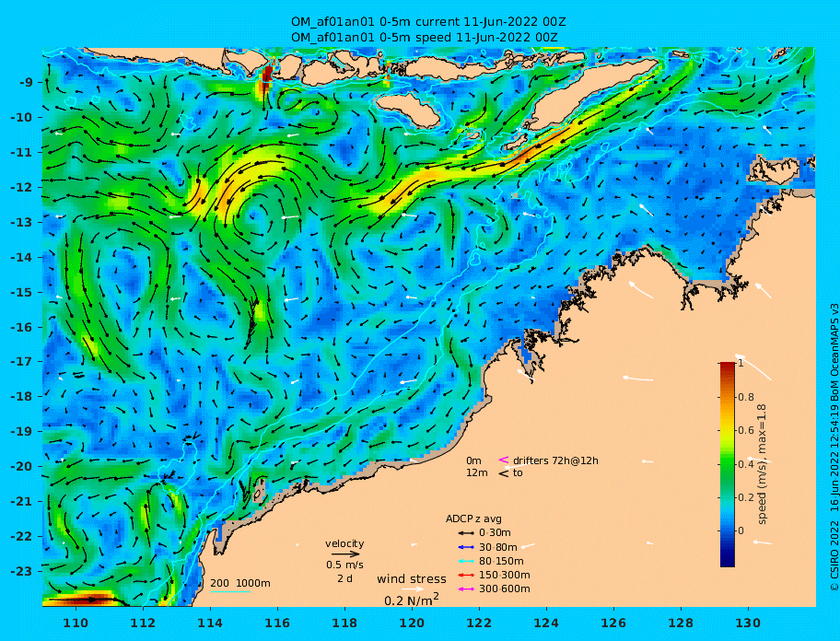The width and height of the screenshot is (840, 641).
Task: Click the longitude axis label '118'
Action: 344,623
